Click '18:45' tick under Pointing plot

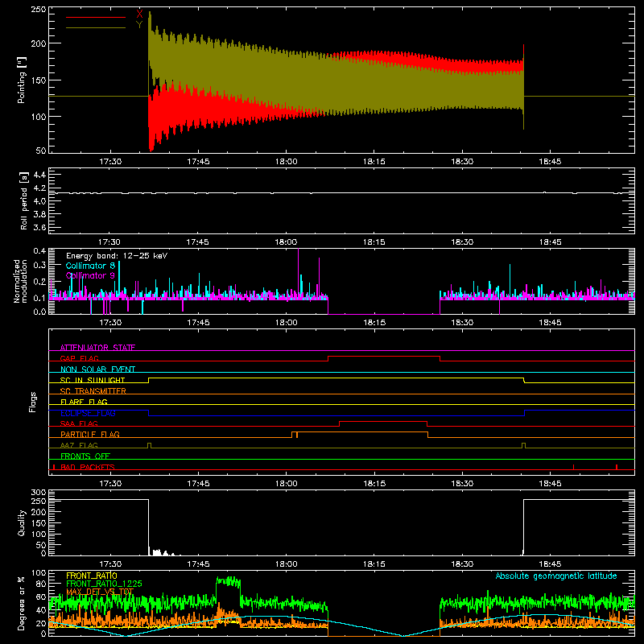click(x=550, y=162)
